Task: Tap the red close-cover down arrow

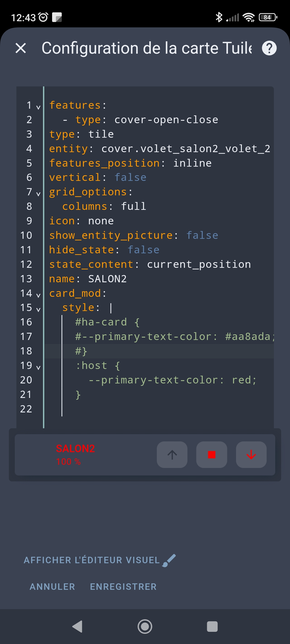Action: (251, 455)
